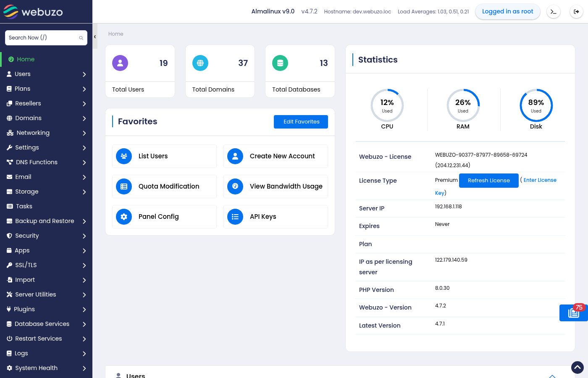The height and width of the screenshot is (378, 588).
Task: Click the search magnifier icon
Action: [x=81, y=38]
